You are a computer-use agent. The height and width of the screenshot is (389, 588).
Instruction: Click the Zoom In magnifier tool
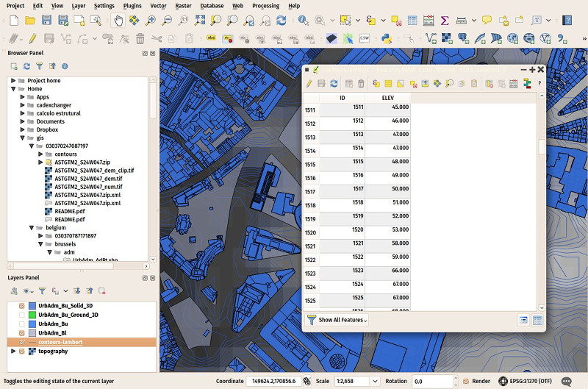click(x=151, y=21)
